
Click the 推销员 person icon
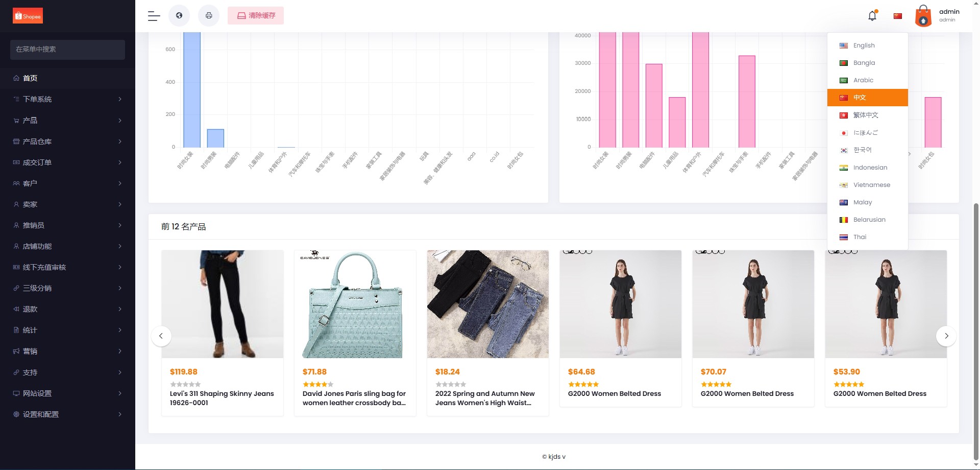click(16, 225)
